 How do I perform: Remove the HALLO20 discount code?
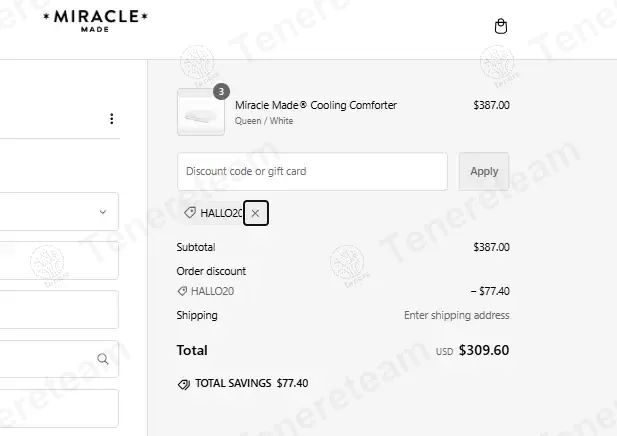click(255, 213)
